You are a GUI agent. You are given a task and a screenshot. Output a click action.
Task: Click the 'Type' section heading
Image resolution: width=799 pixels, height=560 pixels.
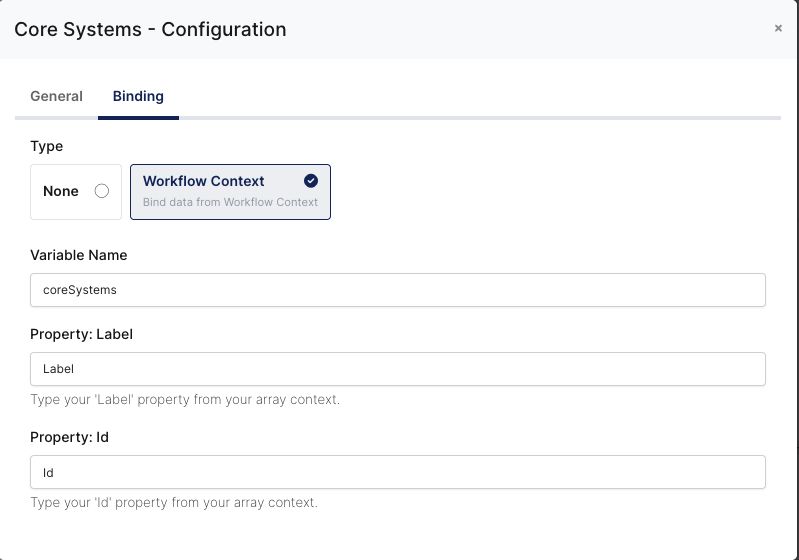tap(47, 146)
